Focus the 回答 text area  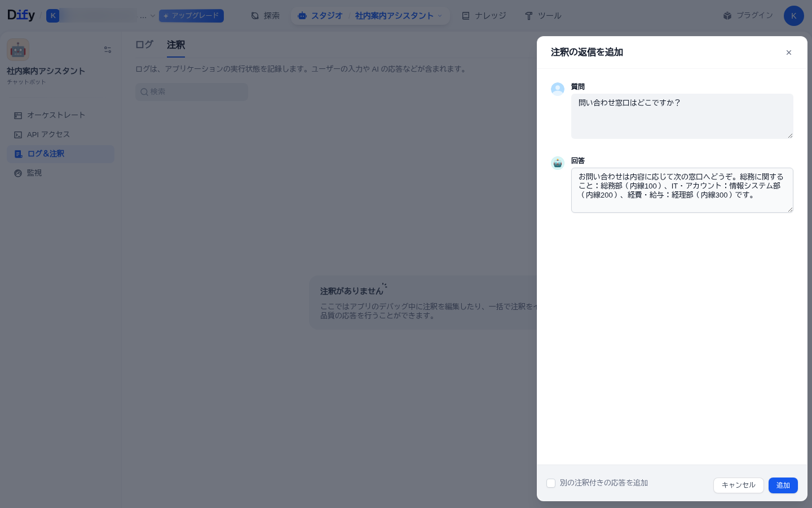pyautogui.click(x=682, y=190)
